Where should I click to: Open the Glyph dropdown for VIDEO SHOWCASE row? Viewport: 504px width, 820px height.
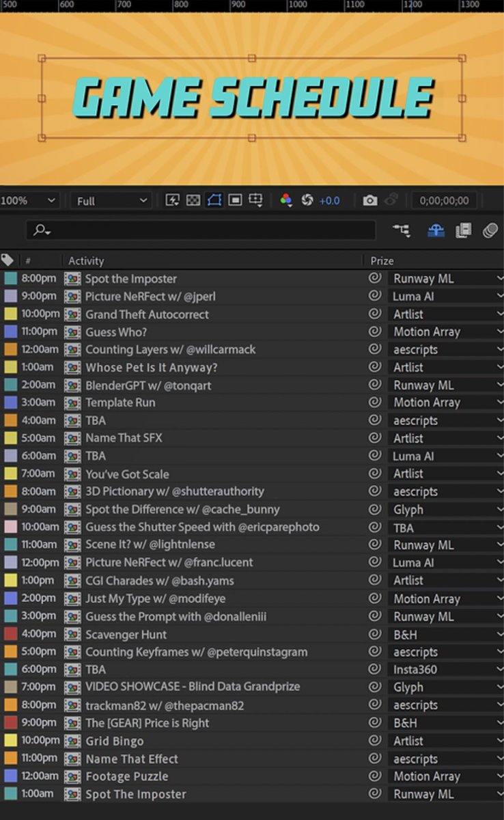[x=446, y=687]
